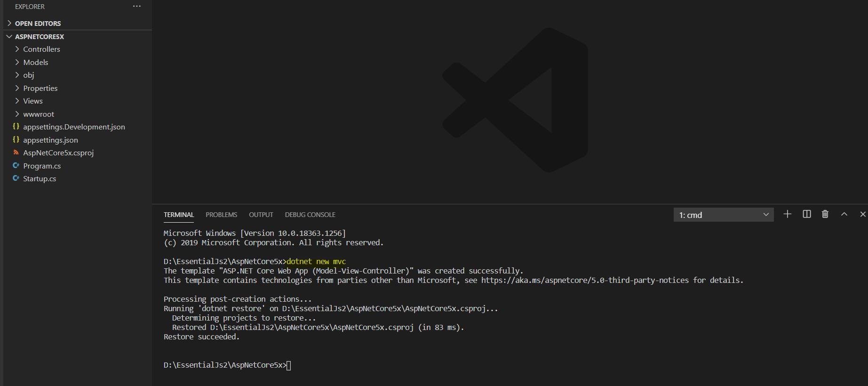Open Explorer more actions ellipsis
Image resolution: width=868 pixels, height=386 pixels.
[x=136, y=7]
